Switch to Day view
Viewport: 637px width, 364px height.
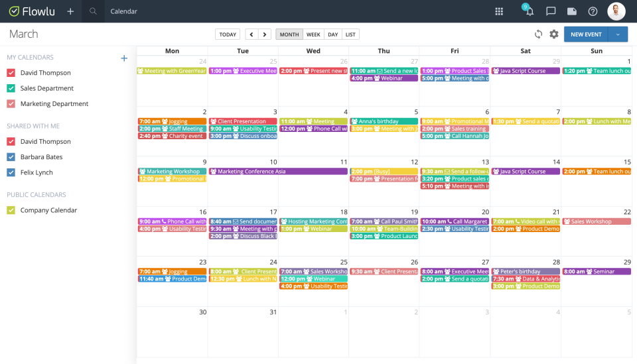pyautogui.click(x=332, y=34)
